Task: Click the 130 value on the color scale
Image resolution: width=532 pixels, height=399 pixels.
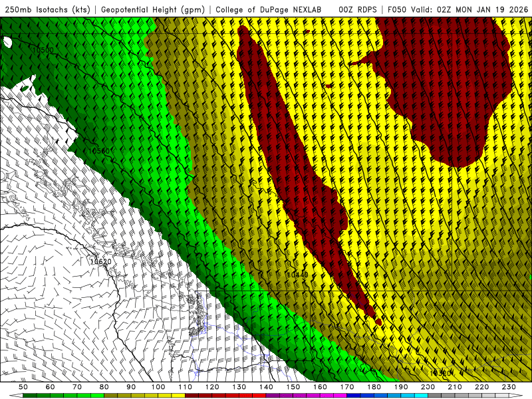Action: 239,387
